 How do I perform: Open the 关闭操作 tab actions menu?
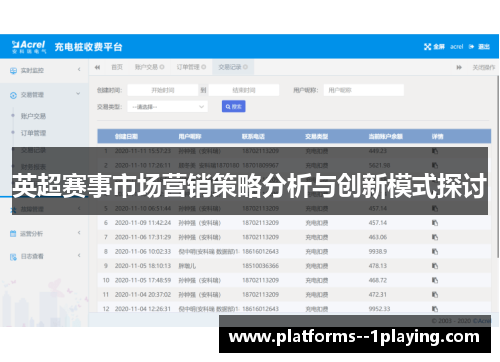[x=484, y=68]
